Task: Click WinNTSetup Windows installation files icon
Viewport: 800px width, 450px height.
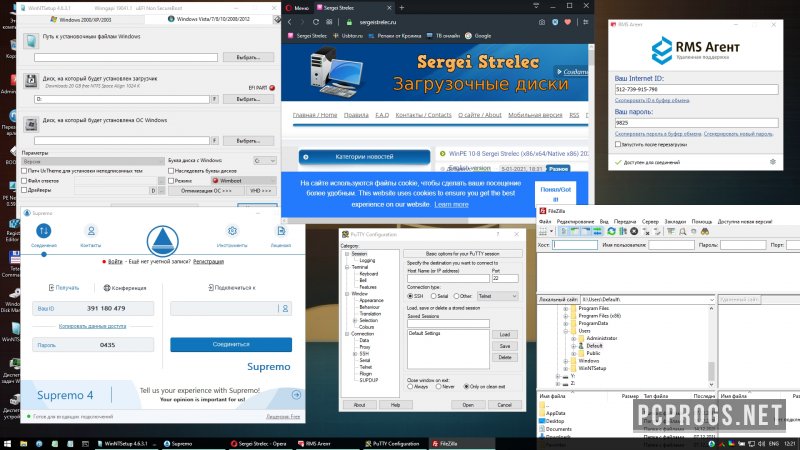Action: tap(31, 41)
